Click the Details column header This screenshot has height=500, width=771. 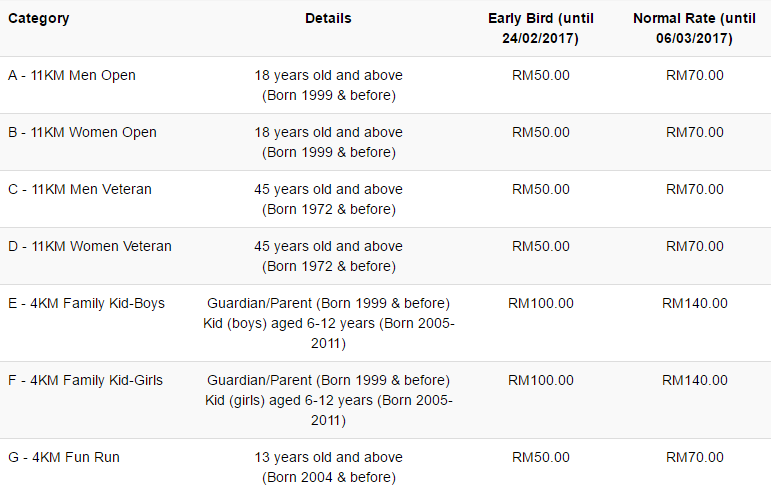pos(328,19)
